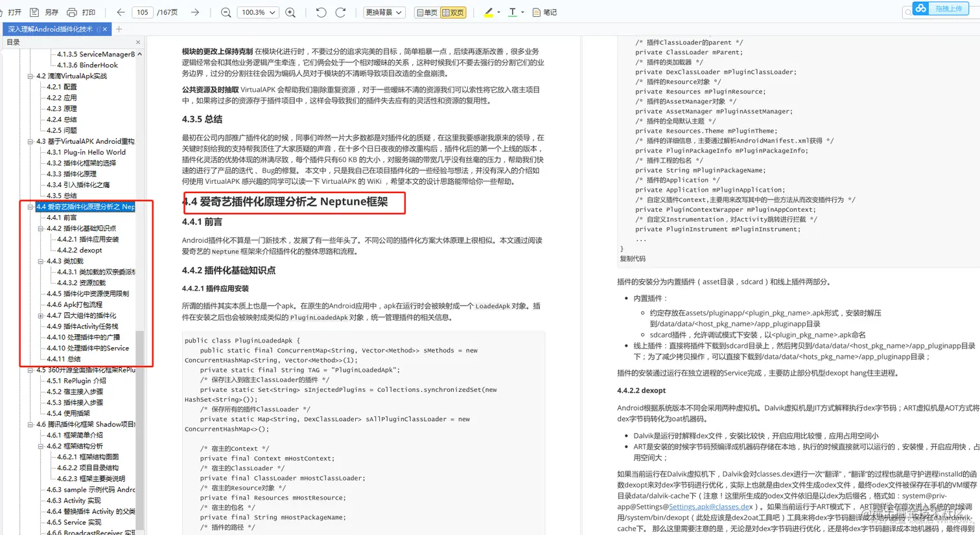
Task: Collapse the 4.4.3 类加载 node
Action: (40, 261)
